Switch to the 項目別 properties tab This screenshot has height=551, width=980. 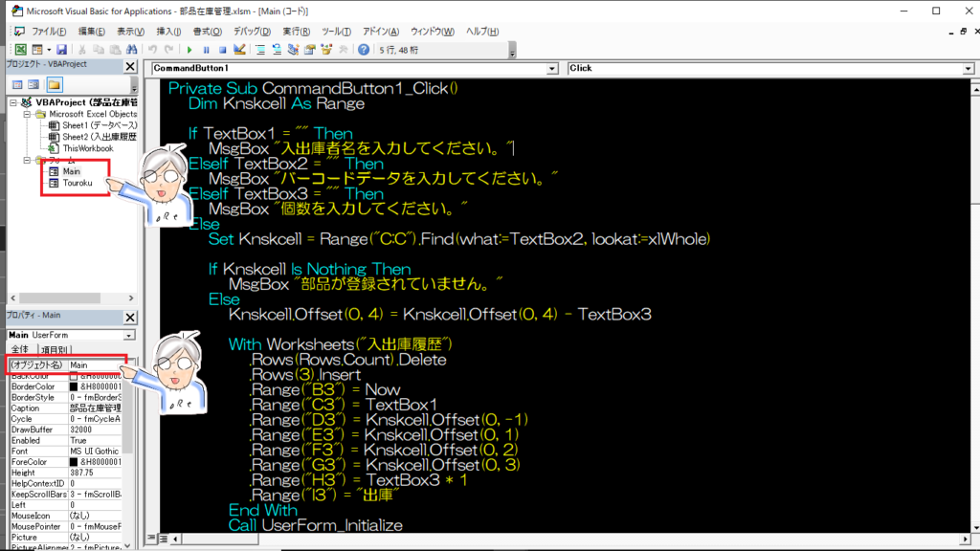(x=54, y=351)
